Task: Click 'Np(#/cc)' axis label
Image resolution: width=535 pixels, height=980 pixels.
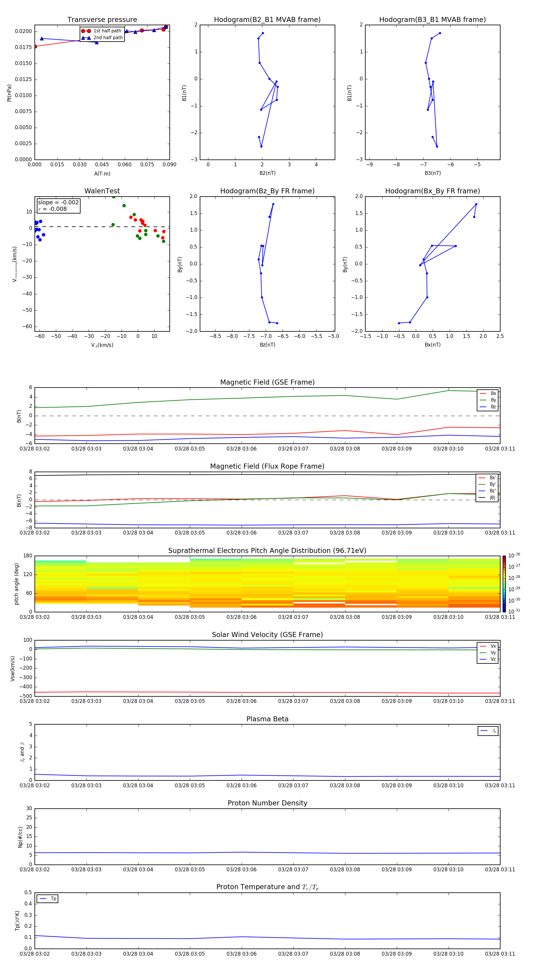Action: click(x=20, y=837)
